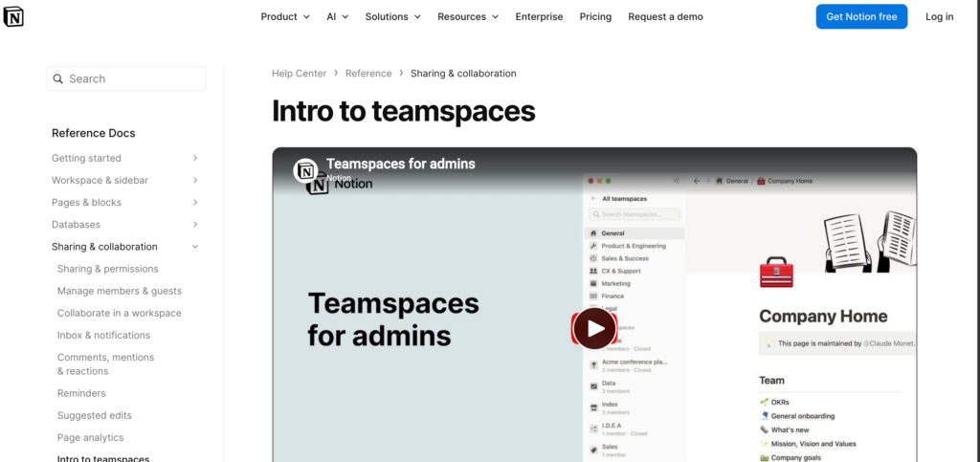Open the AI dropdown menu
Image resolution: width=980 pixels, height=462 pixels.
(337, 16)
